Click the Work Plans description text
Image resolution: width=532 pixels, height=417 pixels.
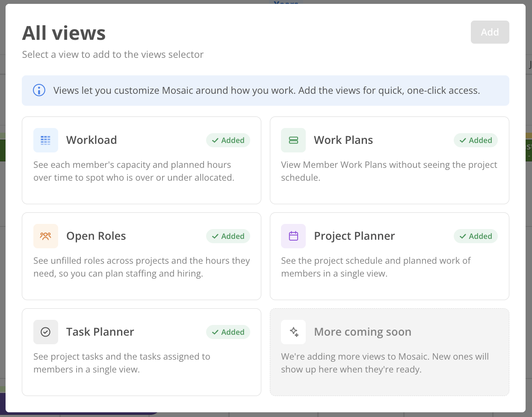click(389, 171)
